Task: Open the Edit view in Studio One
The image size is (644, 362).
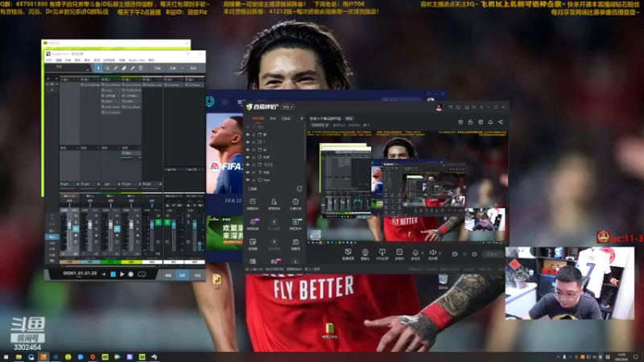Action: (x=168, y=275)
